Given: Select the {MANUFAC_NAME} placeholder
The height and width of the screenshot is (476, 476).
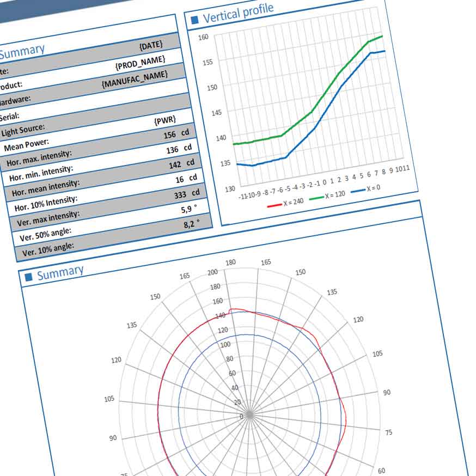Looking at the screenshot, I should [135, 79].
